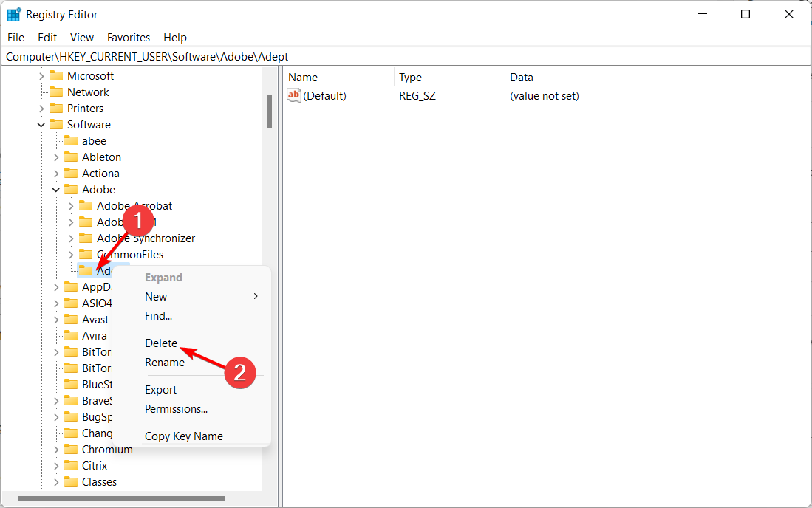Collapse the Adobe key
The width and height of the screenshot is (812, 508).
click(x=56, y=190)
